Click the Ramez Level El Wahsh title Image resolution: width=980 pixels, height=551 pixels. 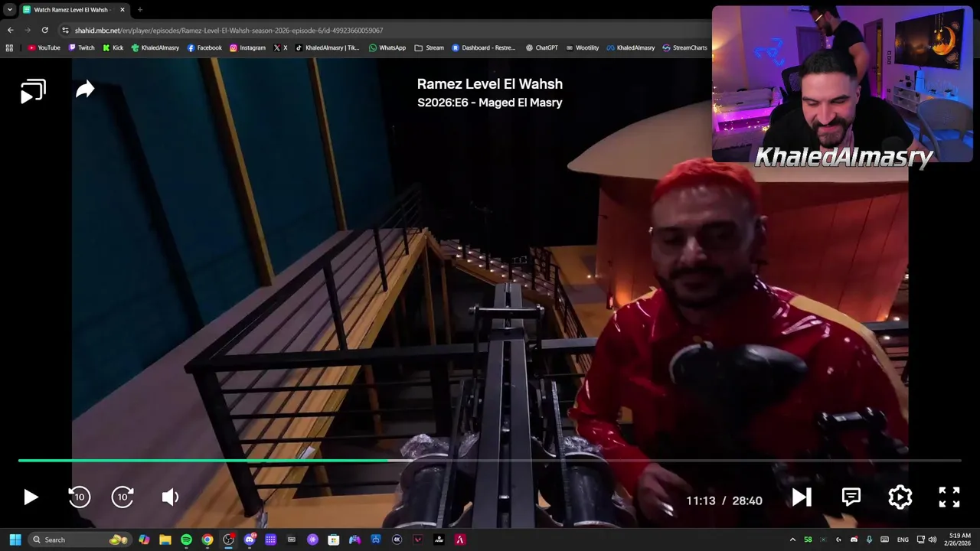click(x=490, y=84)
